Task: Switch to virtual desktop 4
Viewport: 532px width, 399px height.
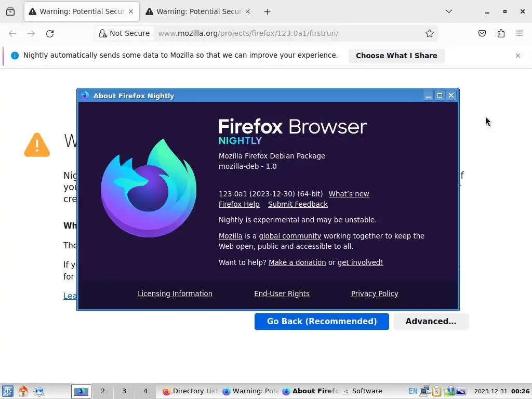Action: click(145, 391)
